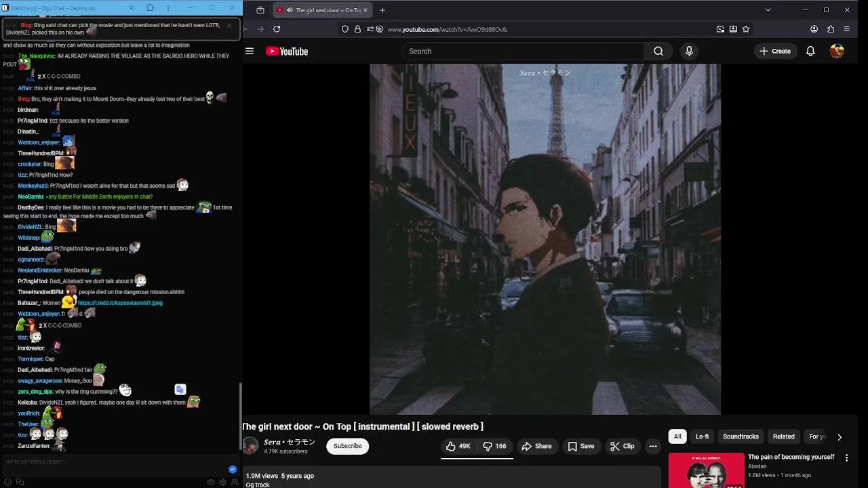This screenshot has width=868, height=488.
Task: Open The pain of becoming yourself video title
Action: click(x=791, y=457)
